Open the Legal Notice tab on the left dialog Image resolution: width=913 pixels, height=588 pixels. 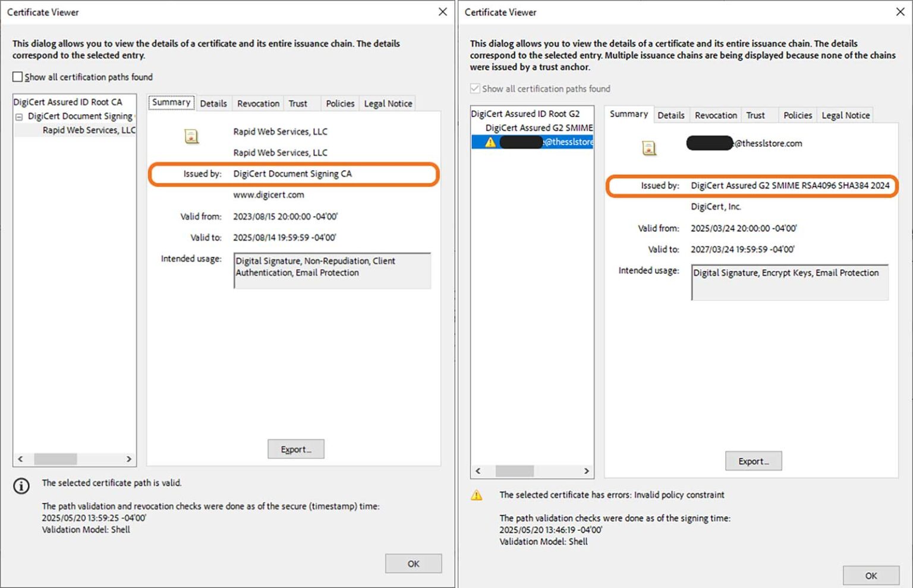pos(387,103)
